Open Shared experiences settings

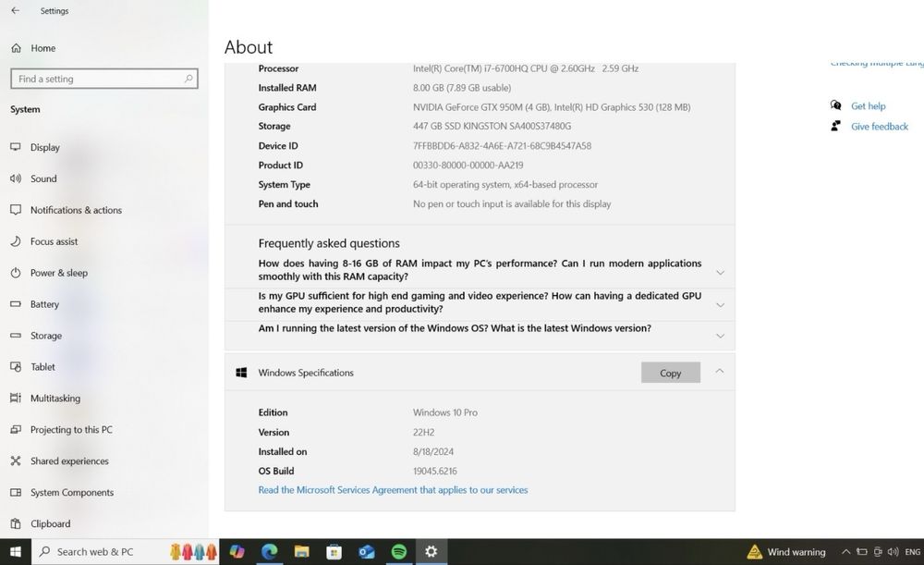(69, 461)
